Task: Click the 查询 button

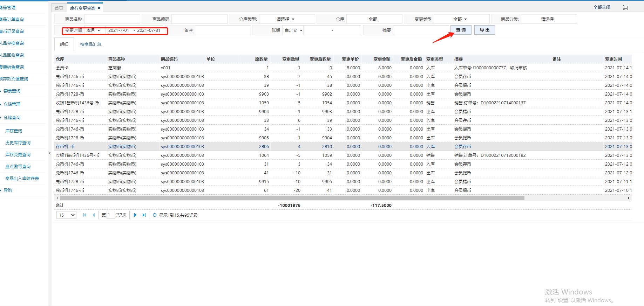Action: [x=461, y=30]
